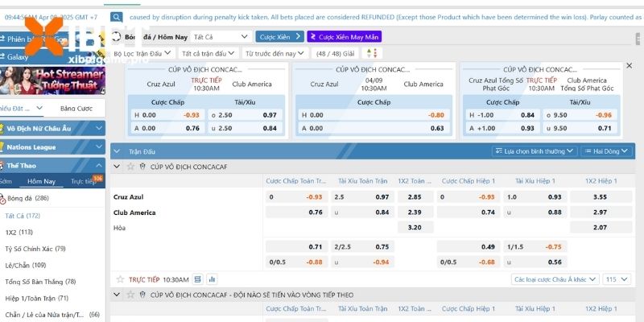Click the up-down sort arrows icon
This screenshot has height=322, width=644.
tap(372, 53)
